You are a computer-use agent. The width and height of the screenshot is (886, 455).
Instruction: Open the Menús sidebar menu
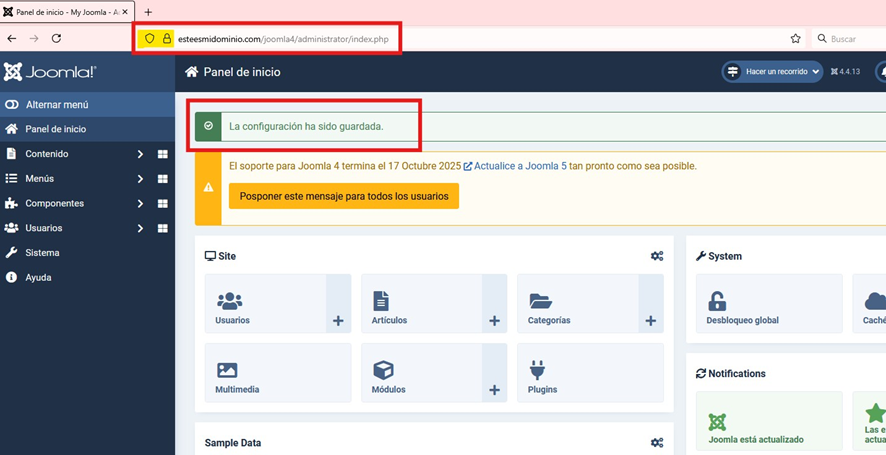40,179
